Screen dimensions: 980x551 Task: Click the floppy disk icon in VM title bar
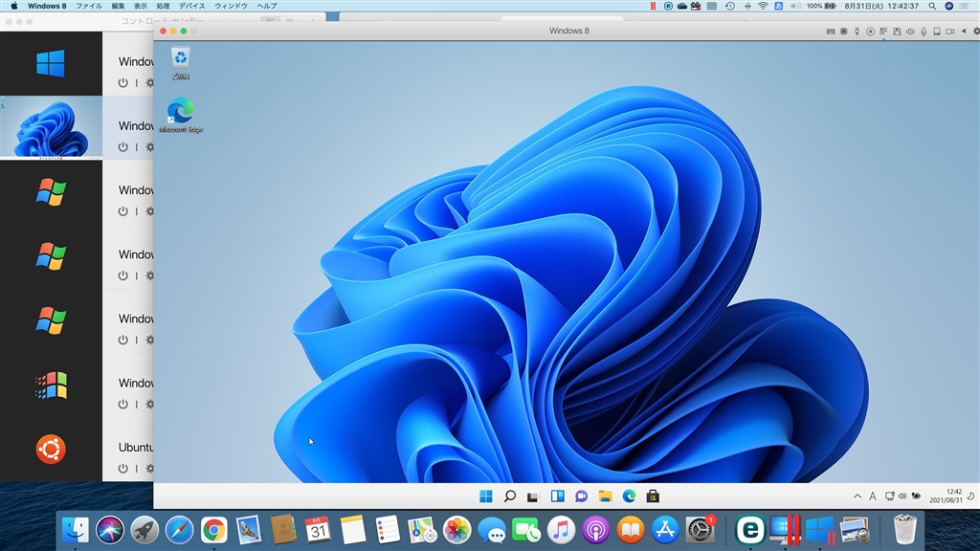pos(897,32)
